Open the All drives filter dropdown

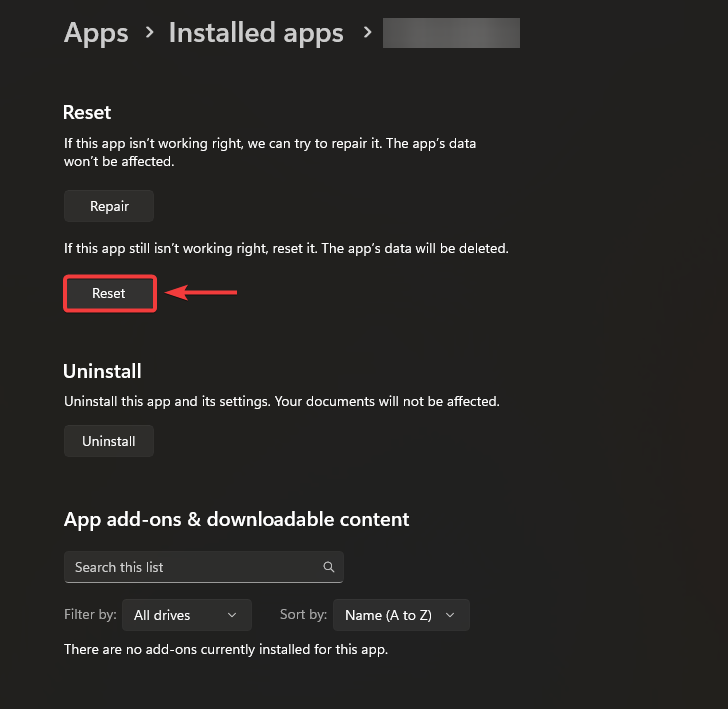(x=187, y=615)
